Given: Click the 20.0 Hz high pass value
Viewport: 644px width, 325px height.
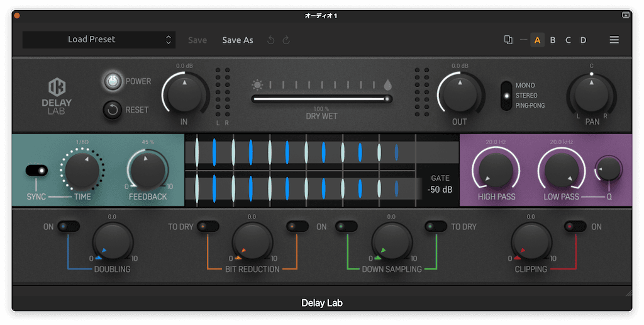Looking at the screenshot, I should pyautogui.click(x=496, y=142).
